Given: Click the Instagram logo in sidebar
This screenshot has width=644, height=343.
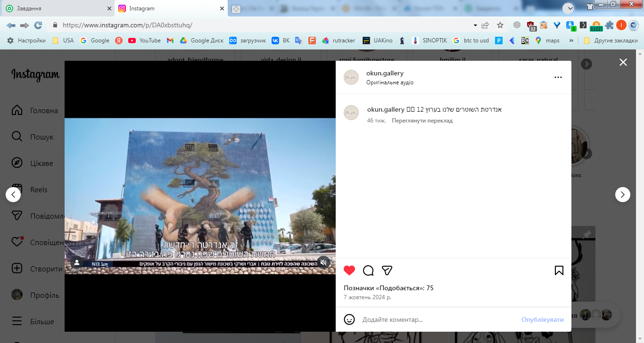Looking at the screenshot, I should coord(35,74).
